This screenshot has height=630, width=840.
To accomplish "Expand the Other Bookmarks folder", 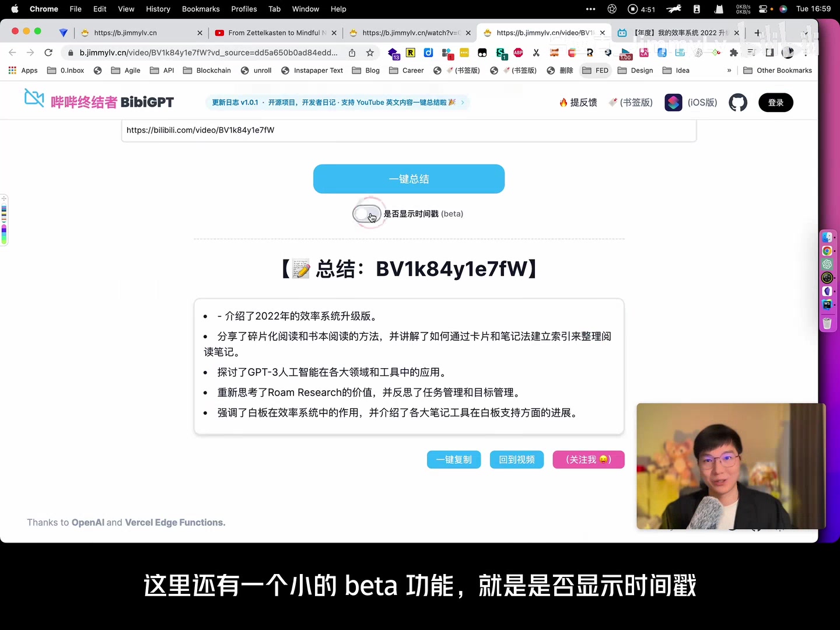I will click(x=778, y=70).
